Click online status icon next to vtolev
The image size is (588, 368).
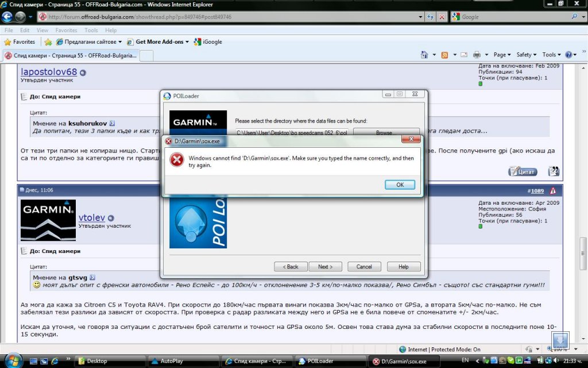coord(111,218)
